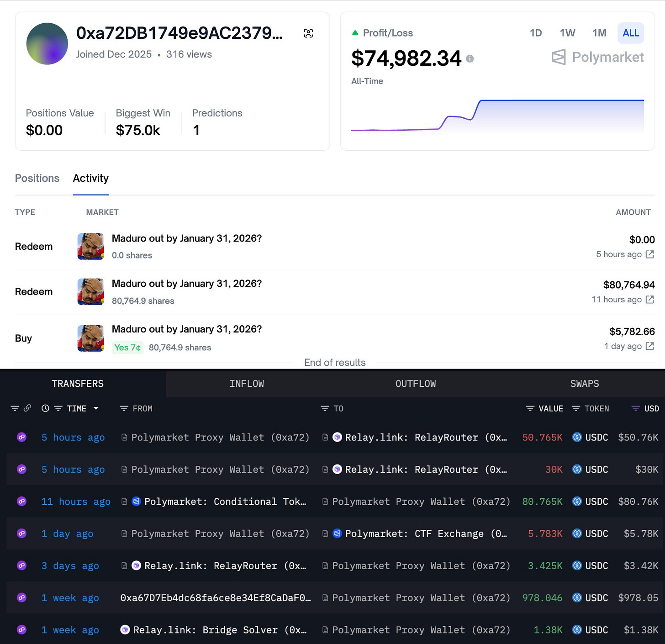Click the leftmost filter icon in transfers header

coord(15,408)
